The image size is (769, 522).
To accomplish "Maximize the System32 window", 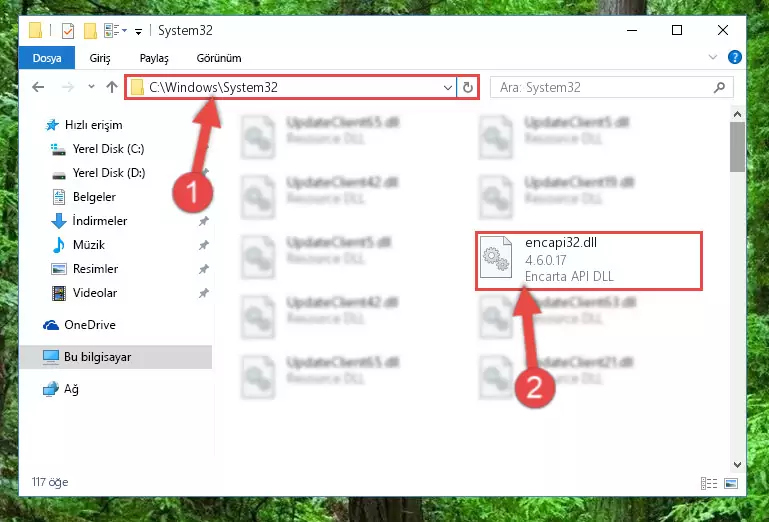I will [677, 30].
